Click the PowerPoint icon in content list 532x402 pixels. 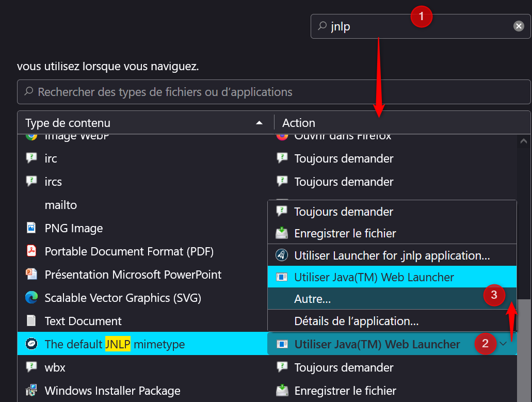click(x=31, y=275)
